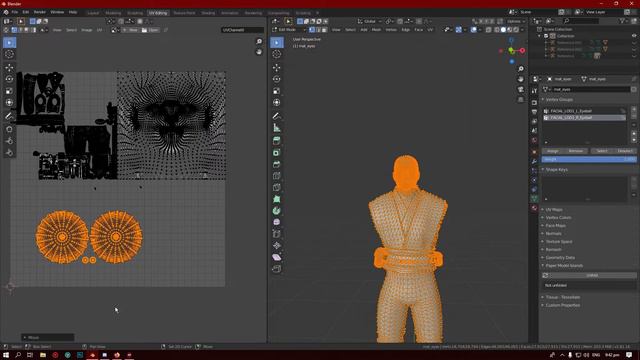Screen dimensions: 640x360
Task: Select the Move tool in 3D viewport toolbar
Action: click(x=277, y=67)
